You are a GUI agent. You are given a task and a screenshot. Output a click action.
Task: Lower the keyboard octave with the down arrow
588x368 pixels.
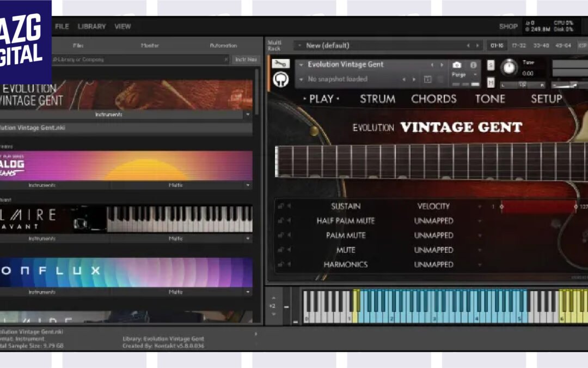(x=273, y=314)
